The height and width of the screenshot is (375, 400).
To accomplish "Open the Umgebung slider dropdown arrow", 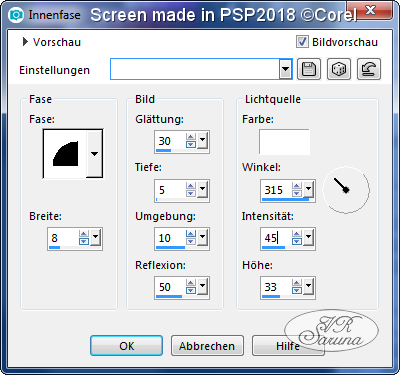I will [x=203, y=237].
